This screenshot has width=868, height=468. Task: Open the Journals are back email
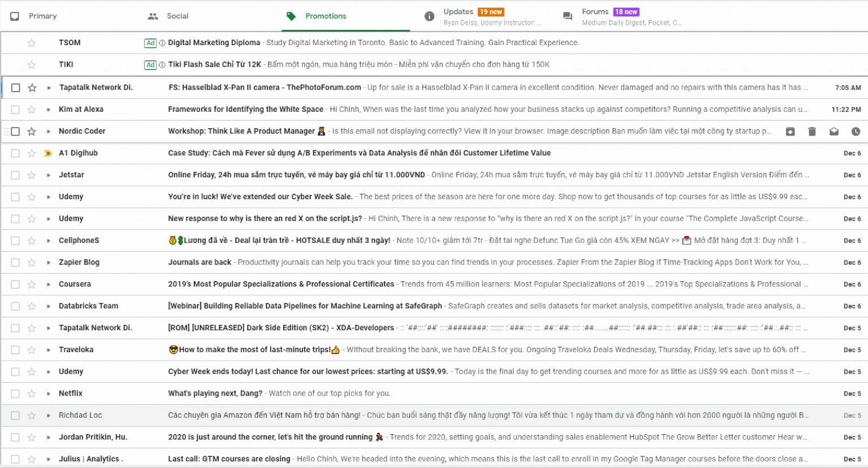[434, 263]
